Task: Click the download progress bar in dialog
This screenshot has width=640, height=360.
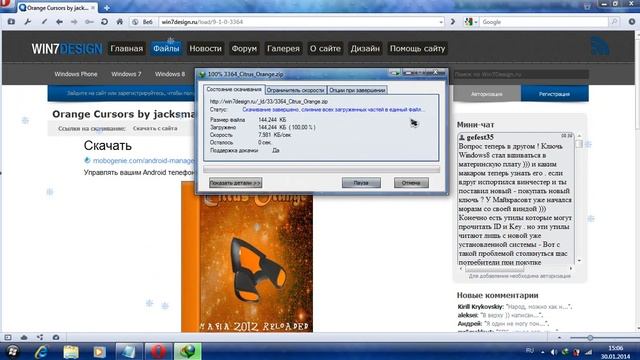Action: click(321, 169)
